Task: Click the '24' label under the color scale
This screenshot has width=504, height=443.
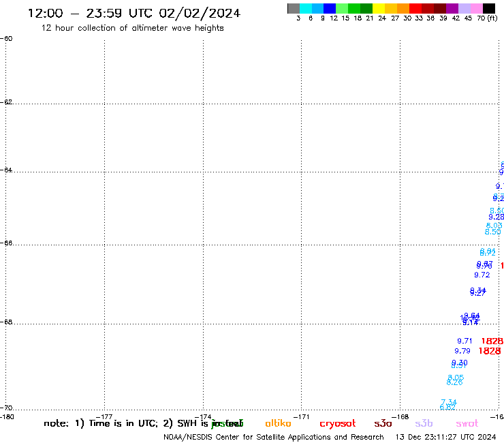Action: [382, 18]
